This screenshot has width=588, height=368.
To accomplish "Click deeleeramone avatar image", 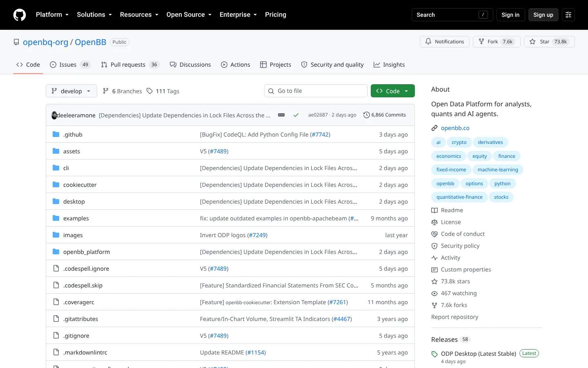I will (54, 115).
